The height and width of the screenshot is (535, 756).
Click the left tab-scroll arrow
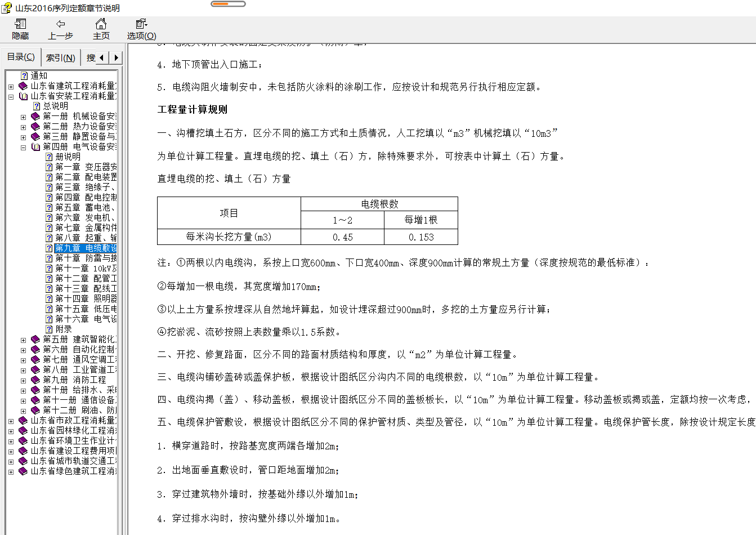pos(102,57)
